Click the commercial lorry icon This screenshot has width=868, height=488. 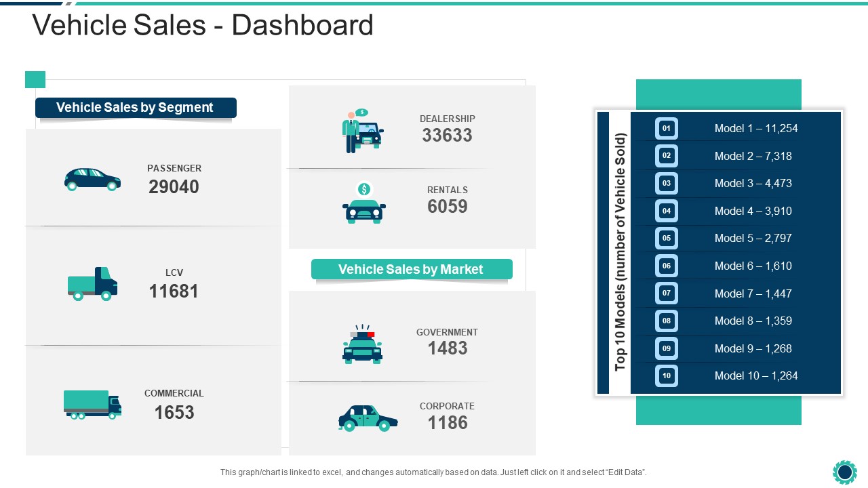pyautogui.click(x=92, y=405)
